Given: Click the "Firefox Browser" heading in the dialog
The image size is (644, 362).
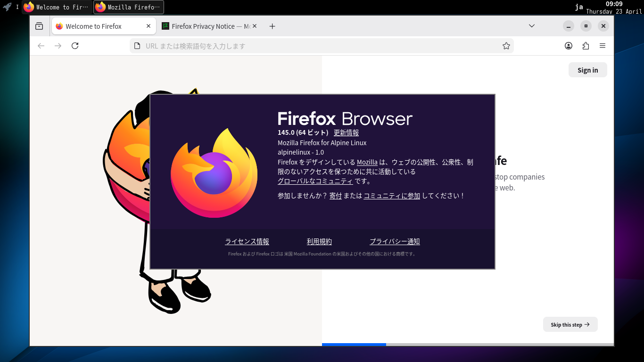Looking at the screenshot, I should click(345, 118).
